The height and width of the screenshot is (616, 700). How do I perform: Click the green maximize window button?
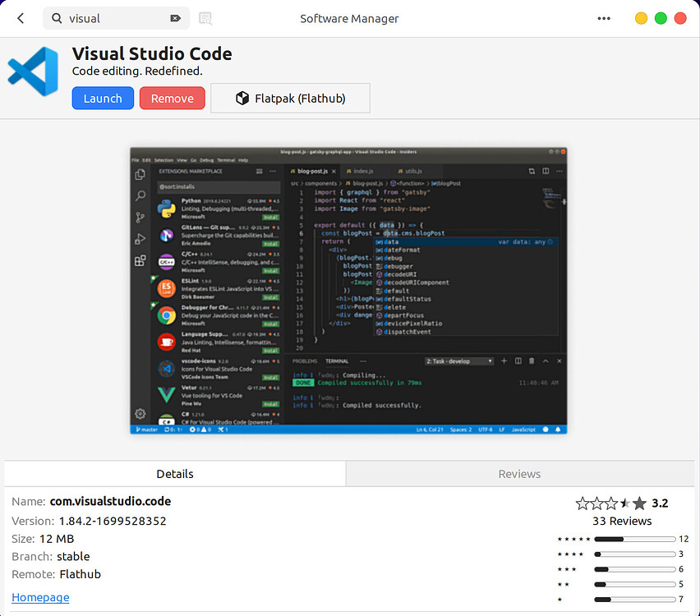point(661,18)
